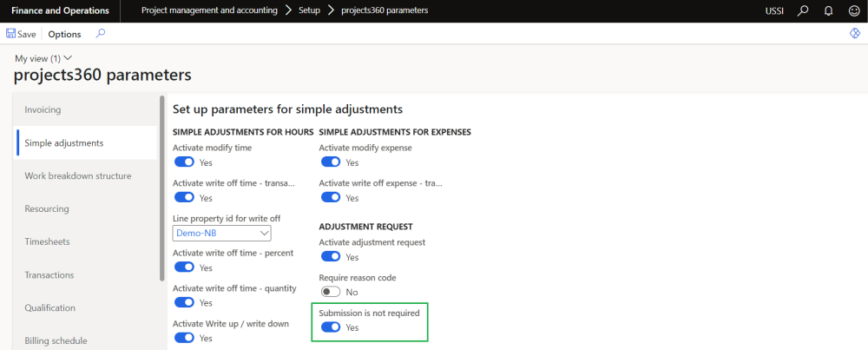Go to Project management and accounting breadcrumb

coord(209,10)
